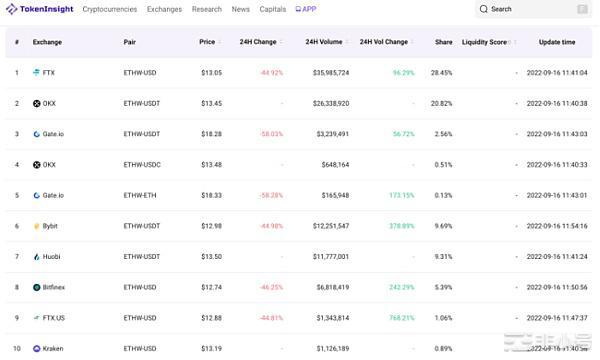Click the Pair column header
600x360 pixels.
[x=130, y=42]
